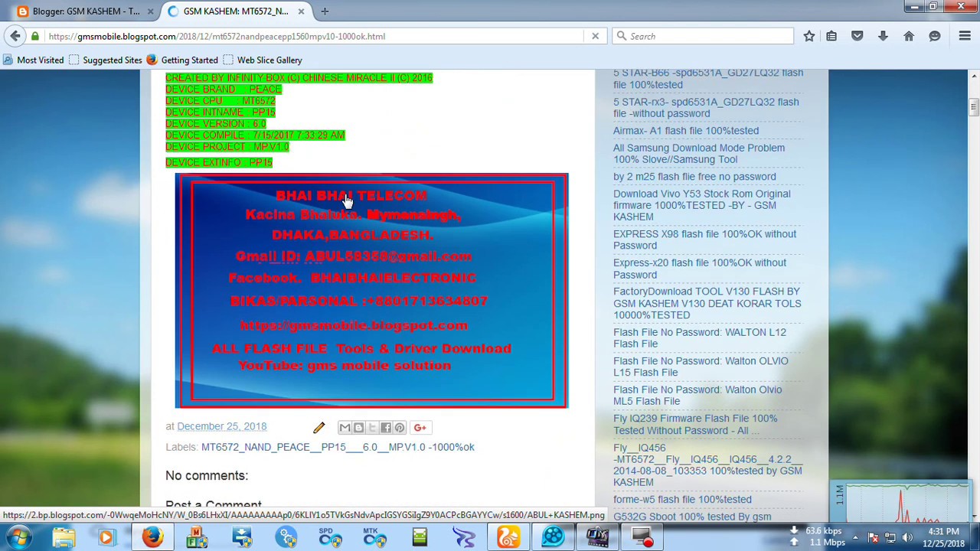
Task: Open UC Browser from taskbar
Action: [508, 537]
